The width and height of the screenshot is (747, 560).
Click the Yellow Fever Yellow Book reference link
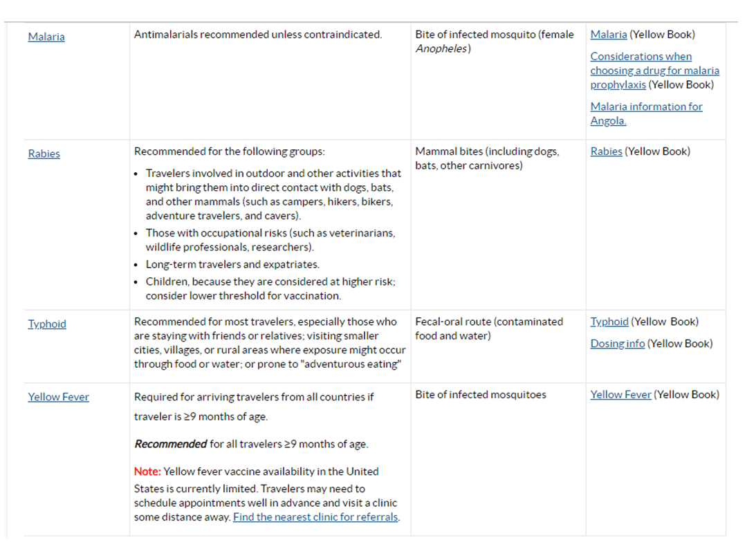(x=620, y=394)
